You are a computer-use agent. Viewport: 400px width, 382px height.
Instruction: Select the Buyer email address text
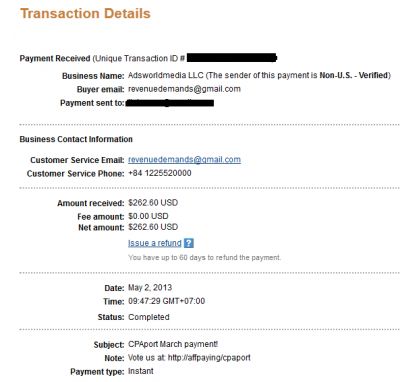point(184,89)
